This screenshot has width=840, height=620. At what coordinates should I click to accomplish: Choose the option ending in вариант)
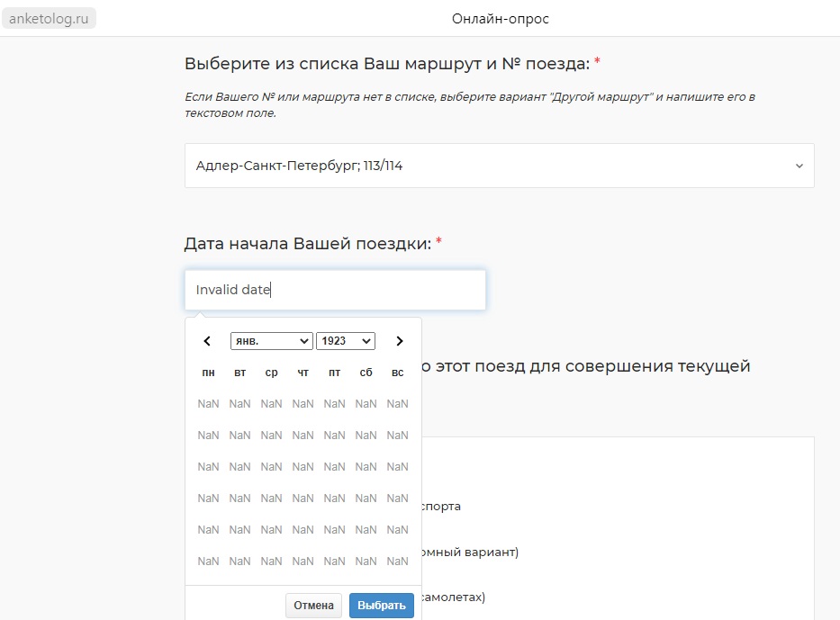click(x=468, y=553)
